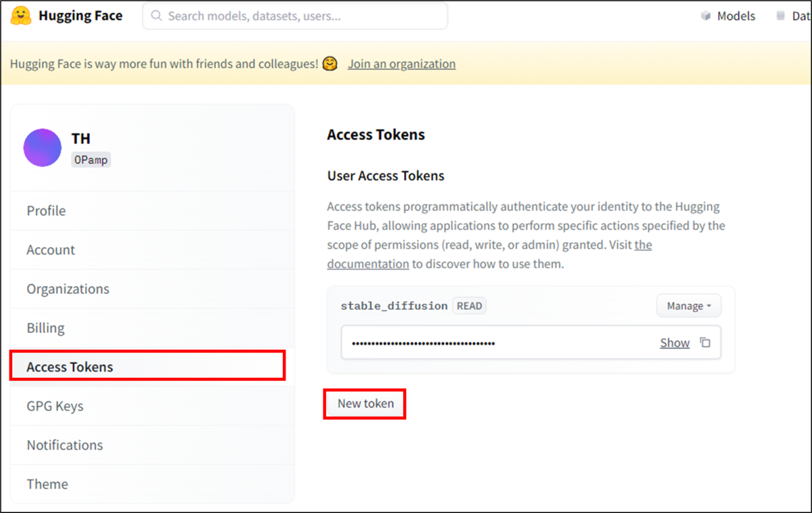Focus the search models input field

[x=295, y=16]
